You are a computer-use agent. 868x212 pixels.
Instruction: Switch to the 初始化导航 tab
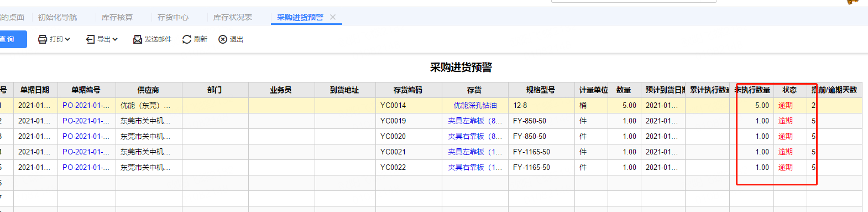pyautogui.click(x=57, y=17)
